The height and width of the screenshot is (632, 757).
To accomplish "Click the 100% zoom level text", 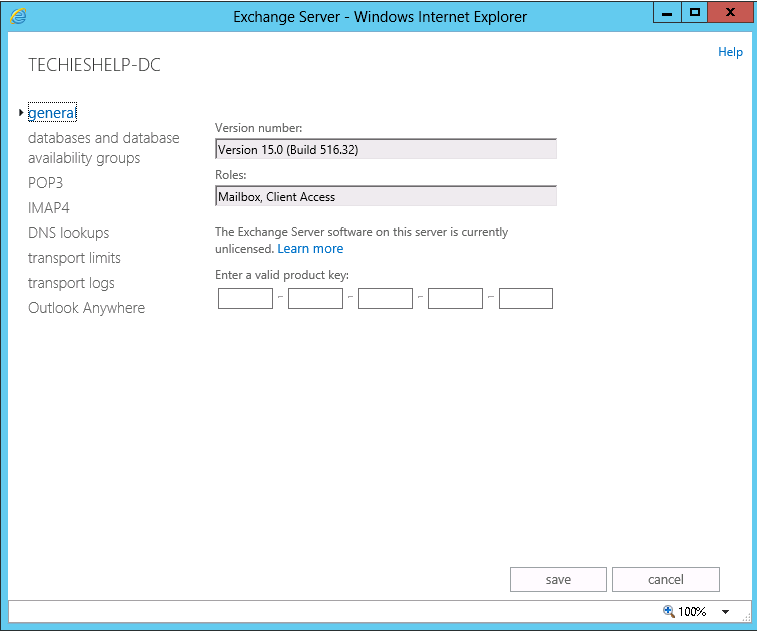I will pyautogui.click(x=692, y=612).
